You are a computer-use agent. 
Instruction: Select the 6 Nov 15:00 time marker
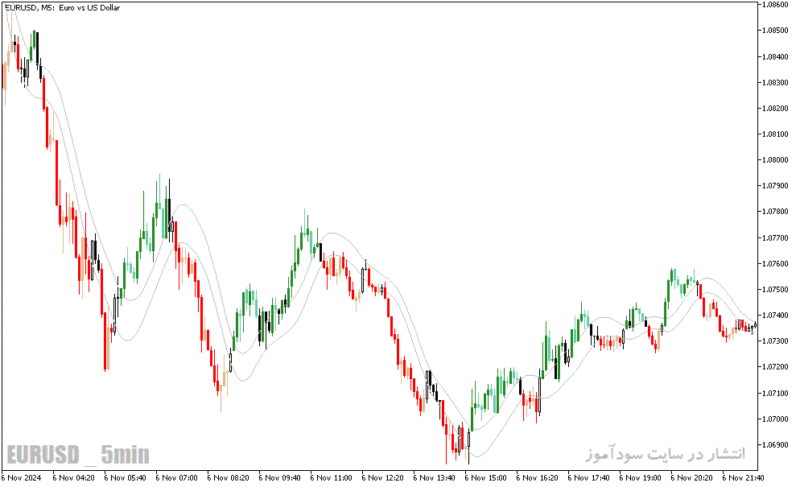click(486, 478)
